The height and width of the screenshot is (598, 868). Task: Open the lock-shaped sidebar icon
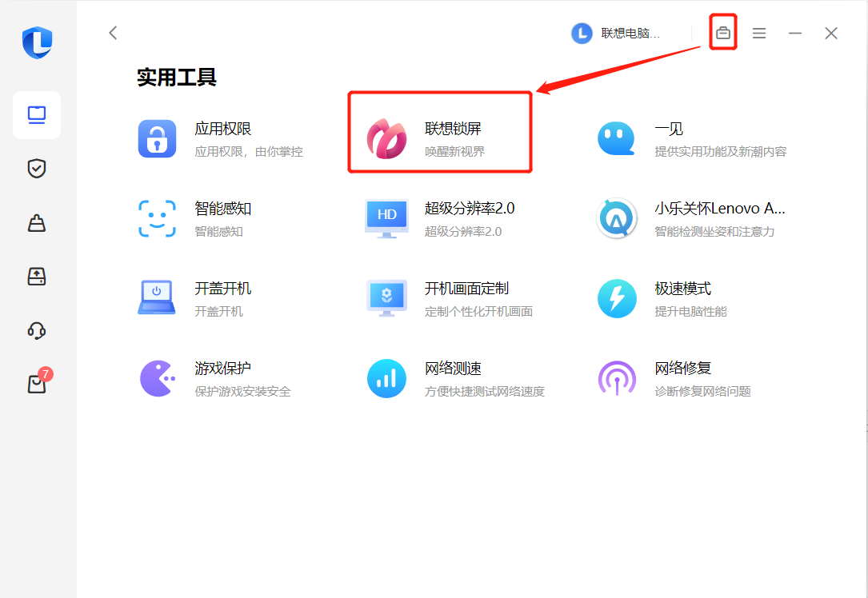[x=37, y=222]
